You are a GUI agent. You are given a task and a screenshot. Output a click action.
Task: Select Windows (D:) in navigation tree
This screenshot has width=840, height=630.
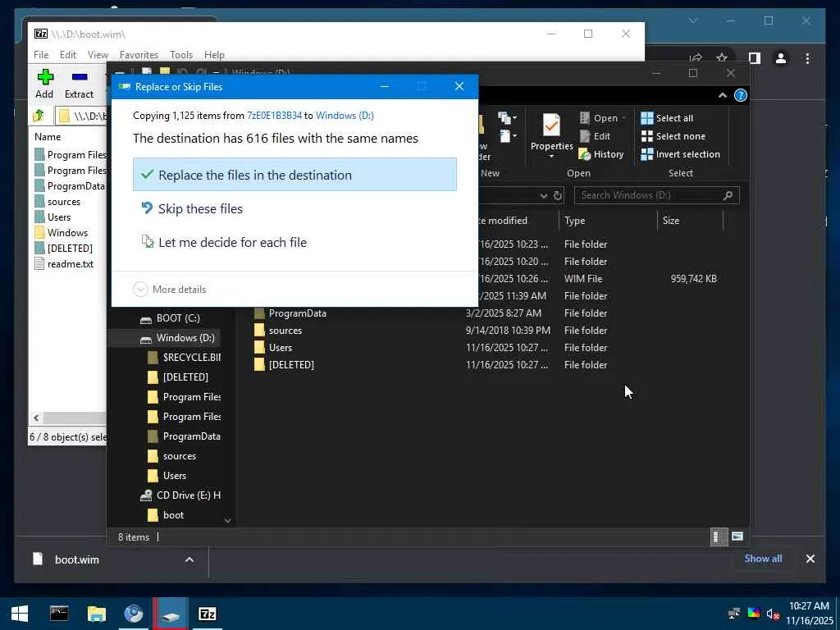click(177, 338)
